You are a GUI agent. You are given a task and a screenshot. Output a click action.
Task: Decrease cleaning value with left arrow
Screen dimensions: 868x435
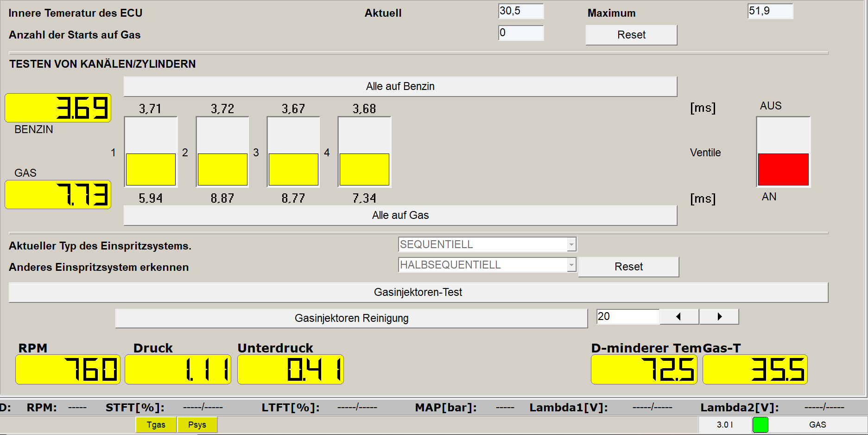(x=679, y=317)
